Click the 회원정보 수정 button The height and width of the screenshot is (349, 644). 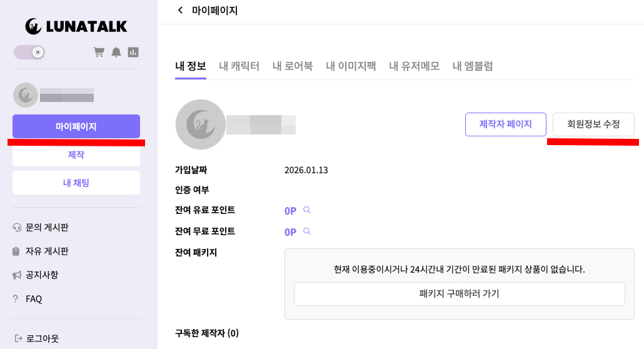pos(593,124)
